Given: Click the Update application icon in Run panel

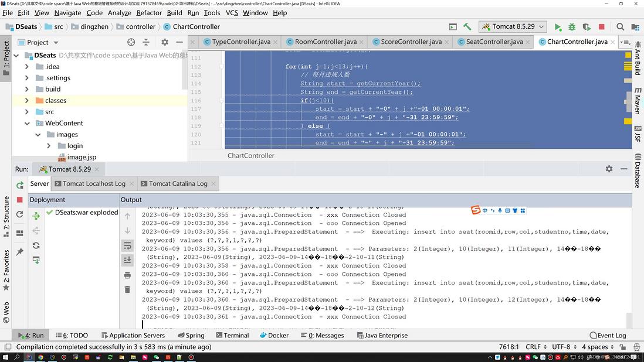Looking at the screenshot, I should click(20, 214).
